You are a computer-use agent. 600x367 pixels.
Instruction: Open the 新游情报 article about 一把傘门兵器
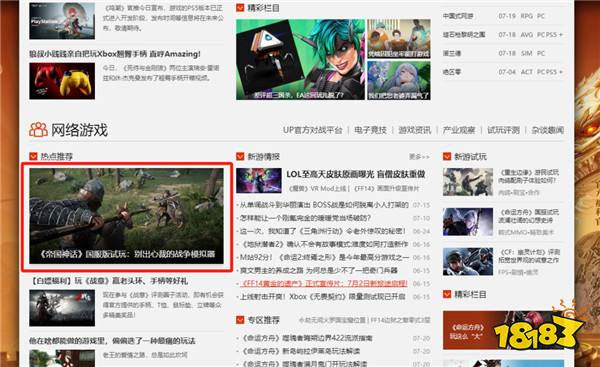pos(319,270)
